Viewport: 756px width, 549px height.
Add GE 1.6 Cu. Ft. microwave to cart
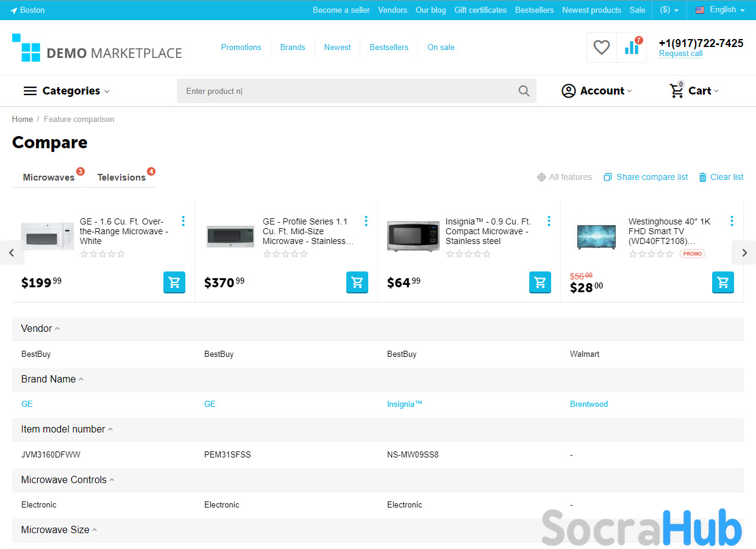click(174, 282)
